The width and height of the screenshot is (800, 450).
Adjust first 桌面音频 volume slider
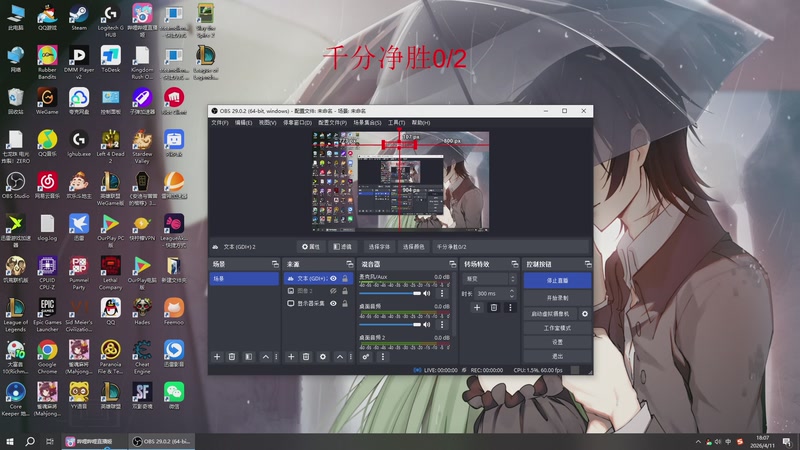[390, 324]
